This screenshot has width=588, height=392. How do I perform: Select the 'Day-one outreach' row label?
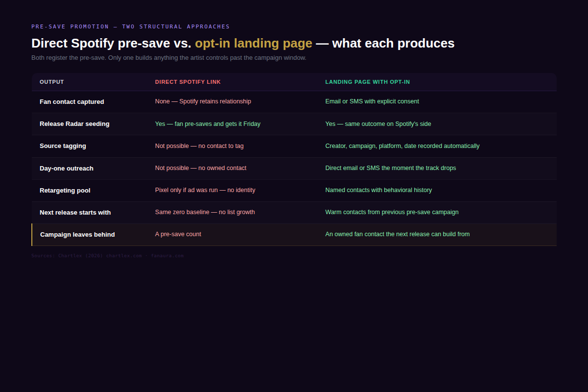pos(67,168)
